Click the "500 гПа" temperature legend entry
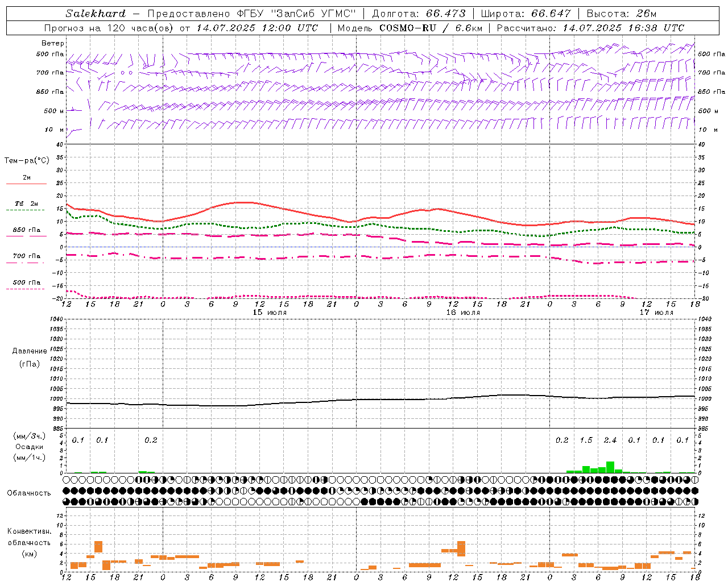The height and width of the screenshot is (582, 728). [27, 282]
